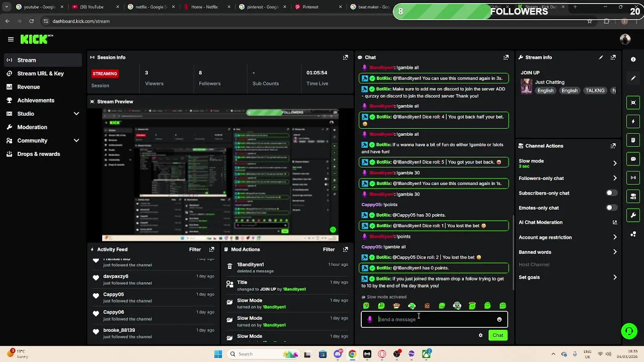The image size is (644, 362).
Task: Open the OBS Studio taskbar icon
Action: (396, 354)
